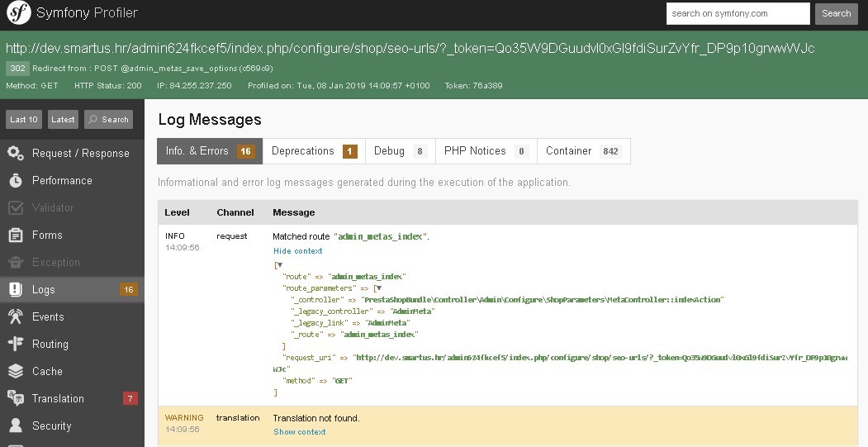Click the INFO level label
868x447 pixels.
click(175, 236)
